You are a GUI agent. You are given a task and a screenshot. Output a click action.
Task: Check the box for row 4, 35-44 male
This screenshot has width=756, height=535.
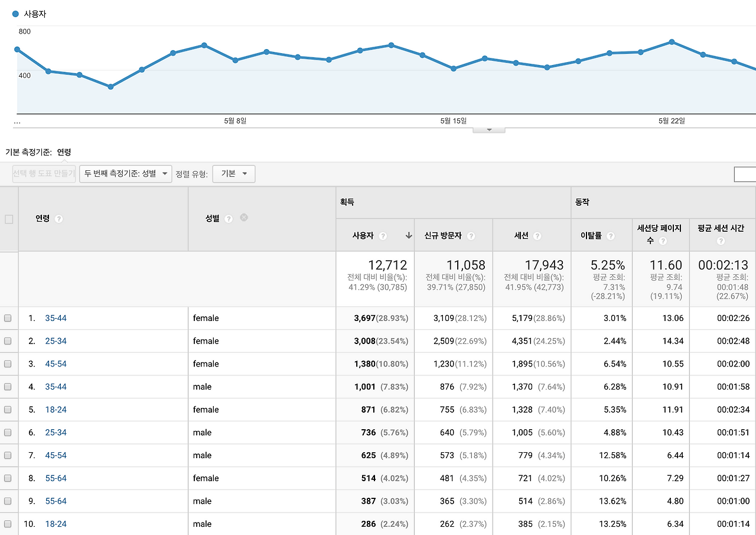(8, 387)
